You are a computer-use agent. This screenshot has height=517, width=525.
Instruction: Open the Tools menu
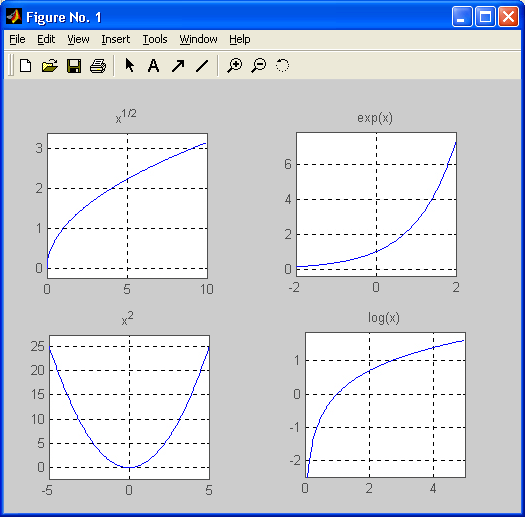[155, 40]
